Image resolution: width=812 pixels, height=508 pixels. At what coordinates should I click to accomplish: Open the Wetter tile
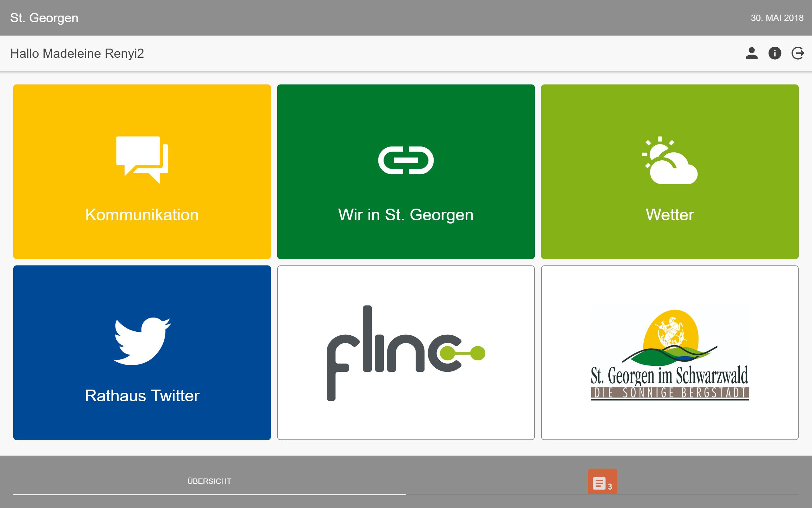click(x=670, y=172)
